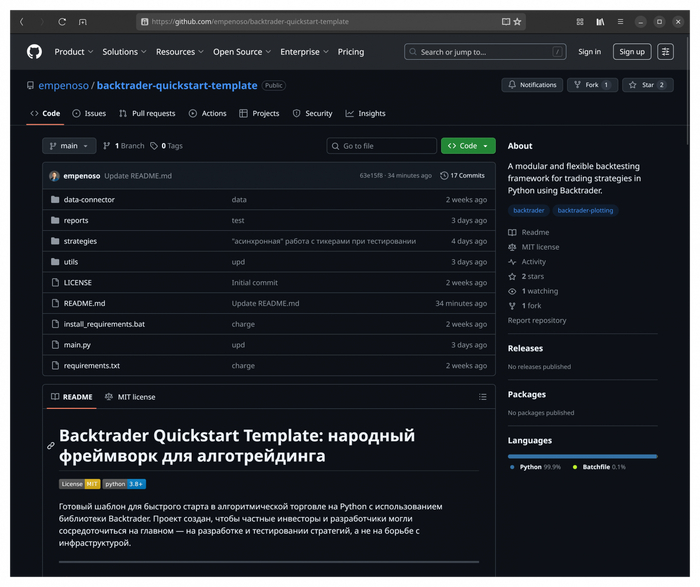
Task: Click Report repository link
Action: click(537, 321)
